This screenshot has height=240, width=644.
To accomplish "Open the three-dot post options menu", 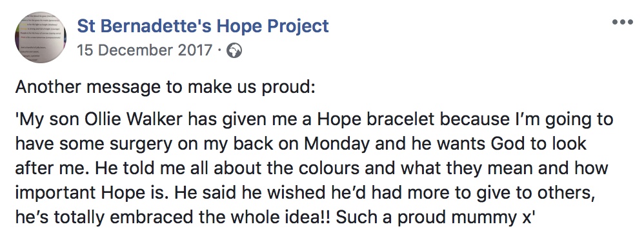I will coord(622,22).
